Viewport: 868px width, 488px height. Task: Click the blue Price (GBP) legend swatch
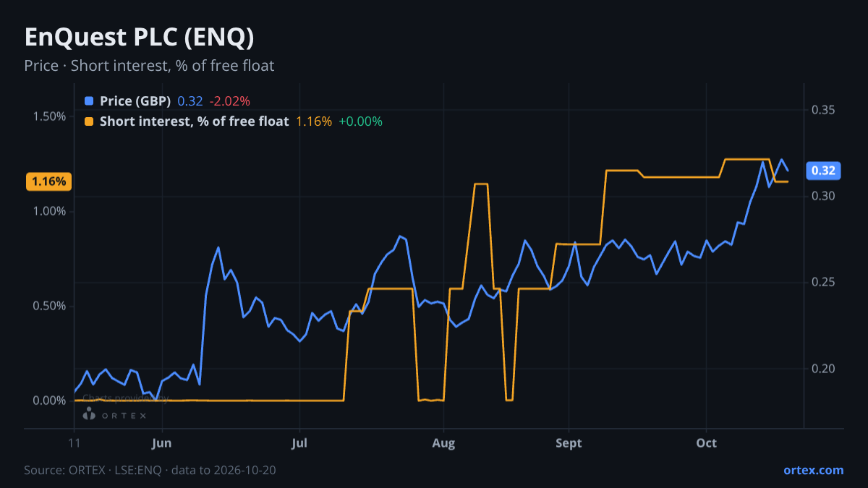pos(89,101)
